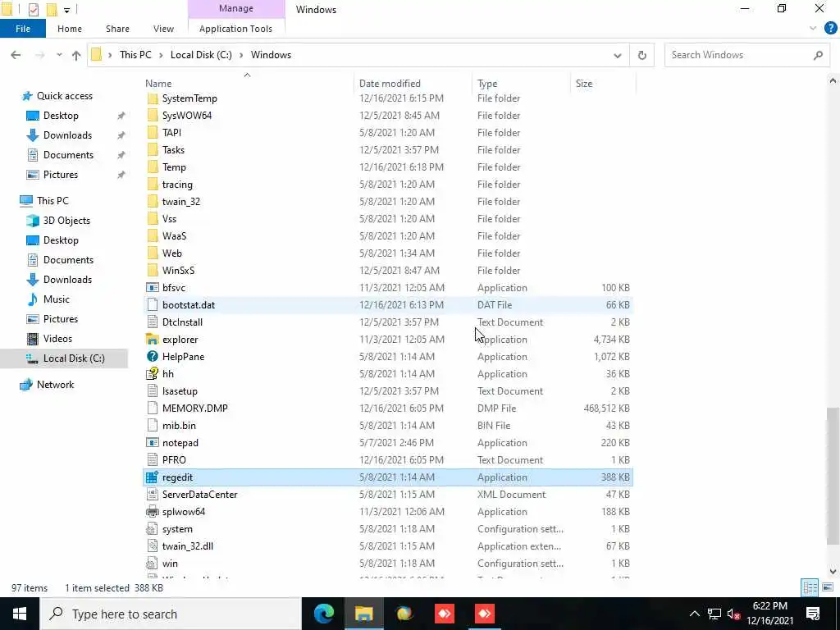Click the notepad application icon
This screenshot has width=840, height=630.
[x=153, y=443]
